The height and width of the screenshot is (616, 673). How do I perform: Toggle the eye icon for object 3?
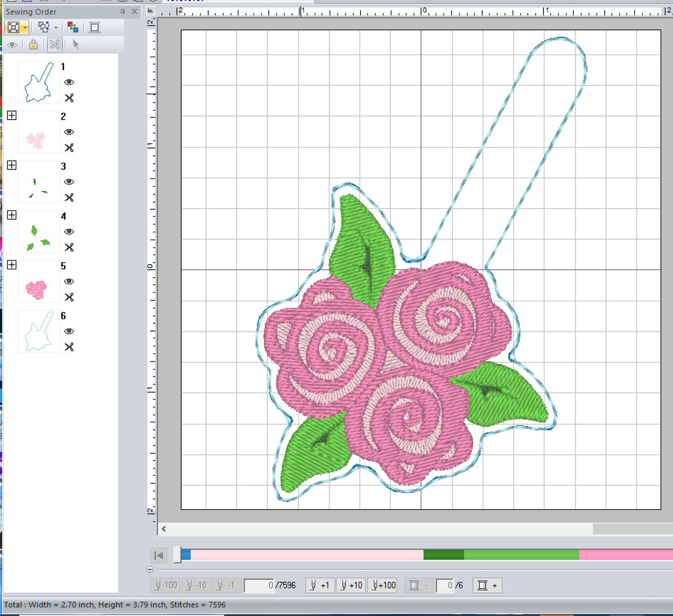[68, 182]
